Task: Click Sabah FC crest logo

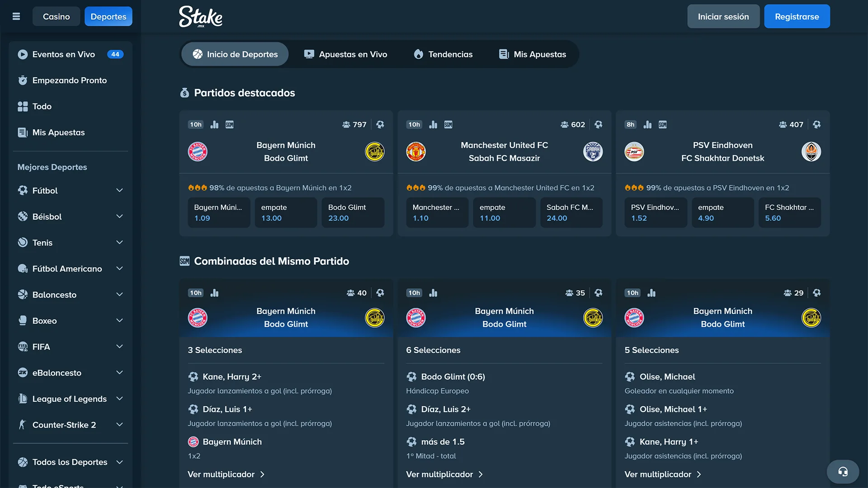Action: [593, 152]
